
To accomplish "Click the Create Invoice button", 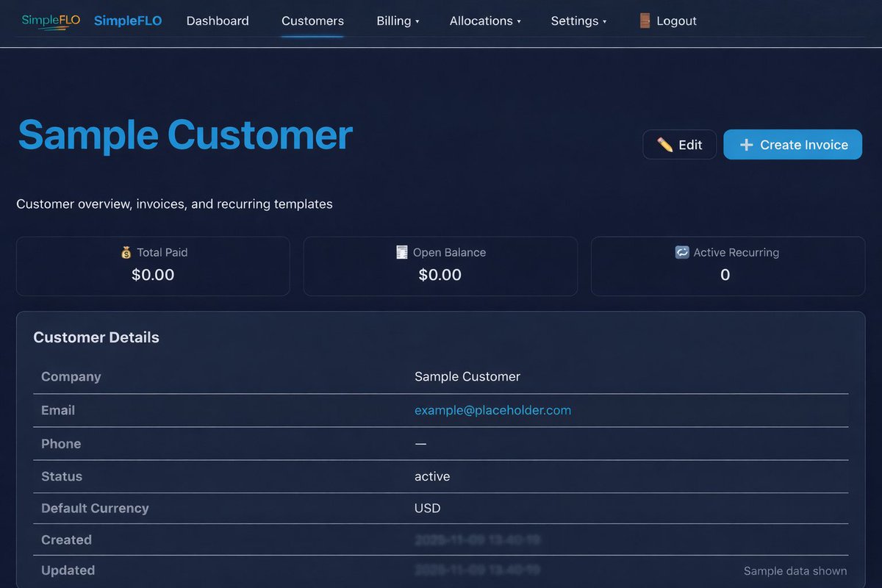I will 792,145.
